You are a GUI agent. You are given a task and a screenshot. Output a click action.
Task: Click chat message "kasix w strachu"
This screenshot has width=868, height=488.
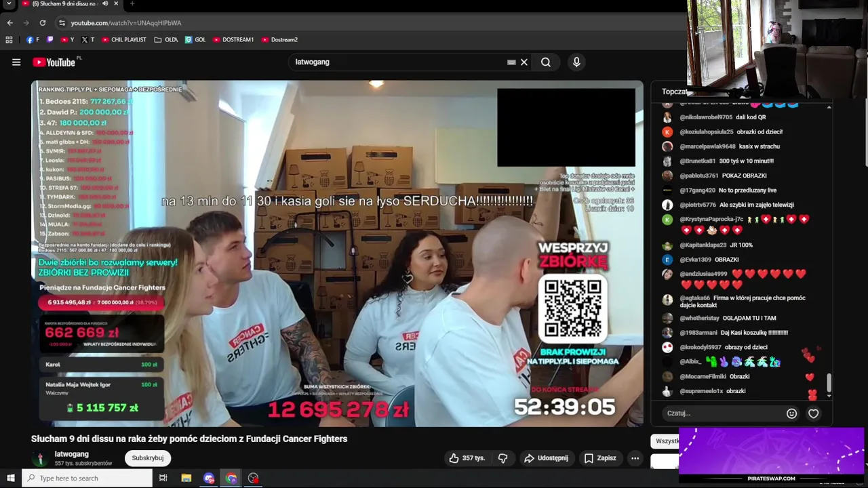(x=759, y=146)
